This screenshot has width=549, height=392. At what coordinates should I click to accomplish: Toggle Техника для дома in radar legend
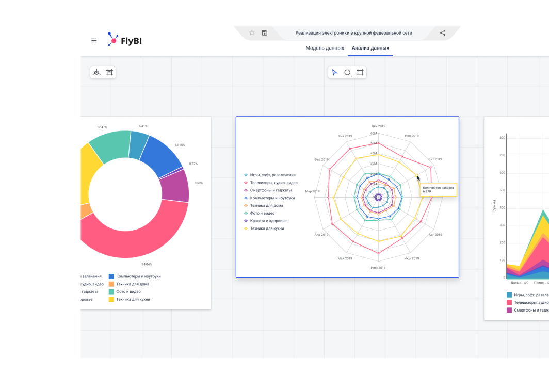click(x=263, y=205)
